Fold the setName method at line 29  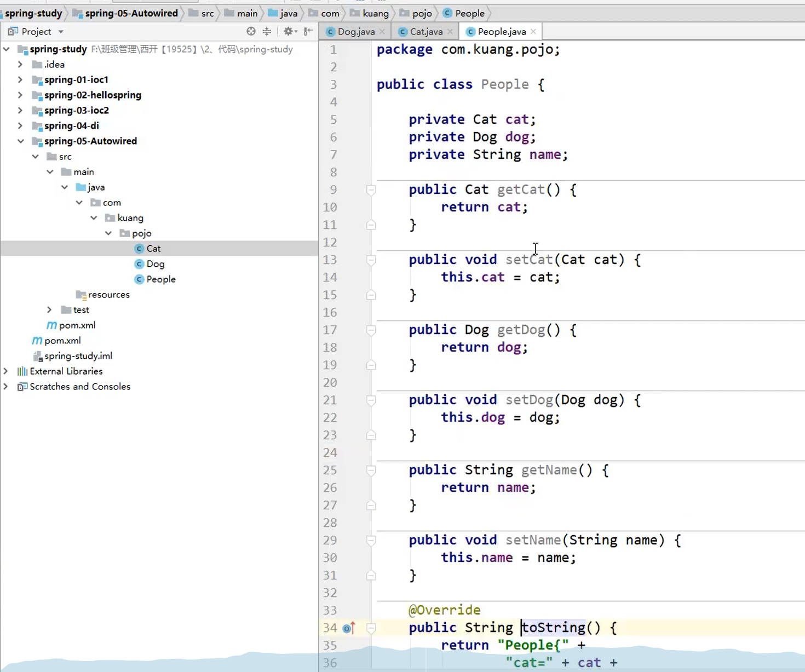click(x=371, y=541)
